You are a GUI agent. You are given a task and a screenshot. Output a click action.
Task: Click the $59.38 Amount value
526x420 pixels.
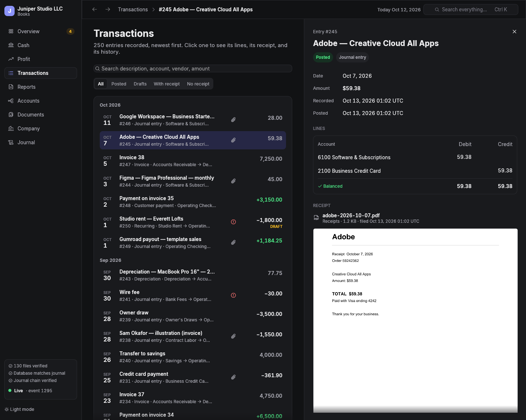pos(351,88)
